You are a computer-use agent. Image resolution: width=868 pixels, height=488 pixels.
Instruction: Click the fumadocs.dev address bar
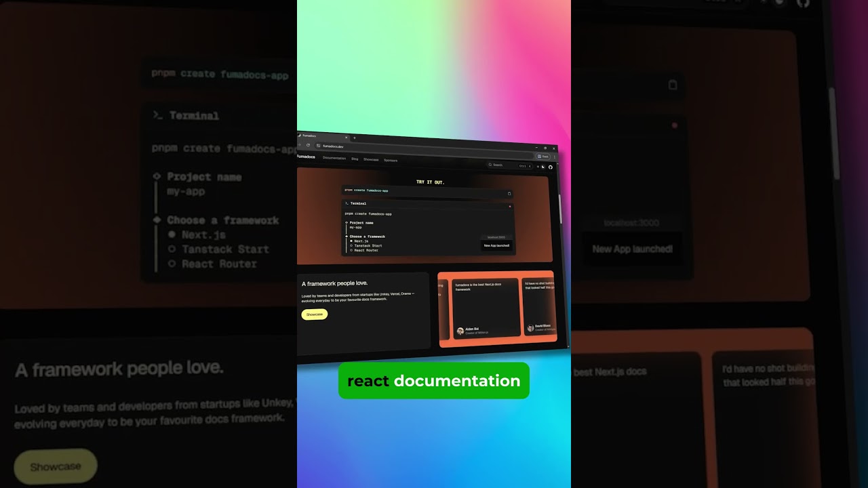[x=424, y=149]
